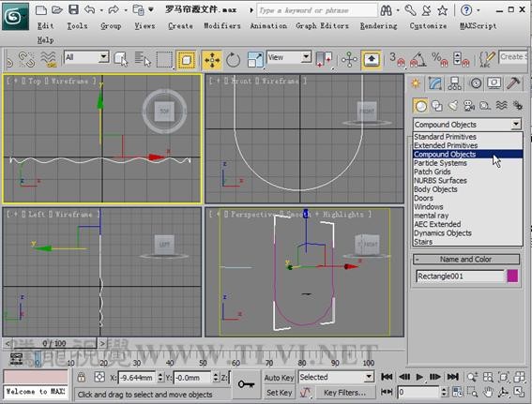Toggle the Auto Key animation mode

[x=279, y=378]
